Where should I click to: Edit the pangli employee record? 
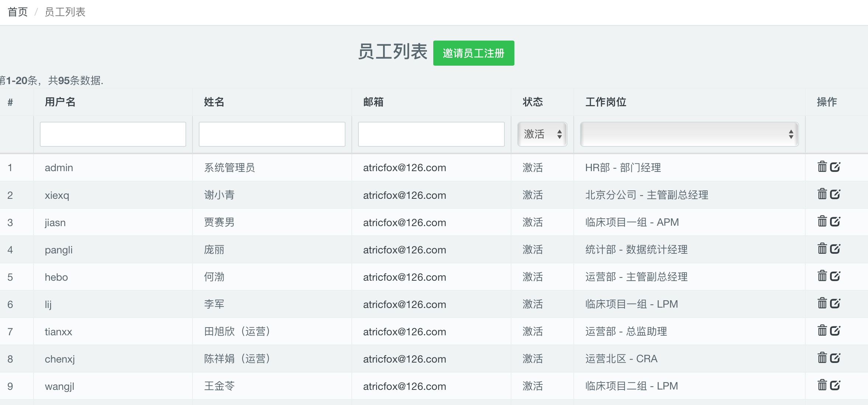(x=835, y=249)
